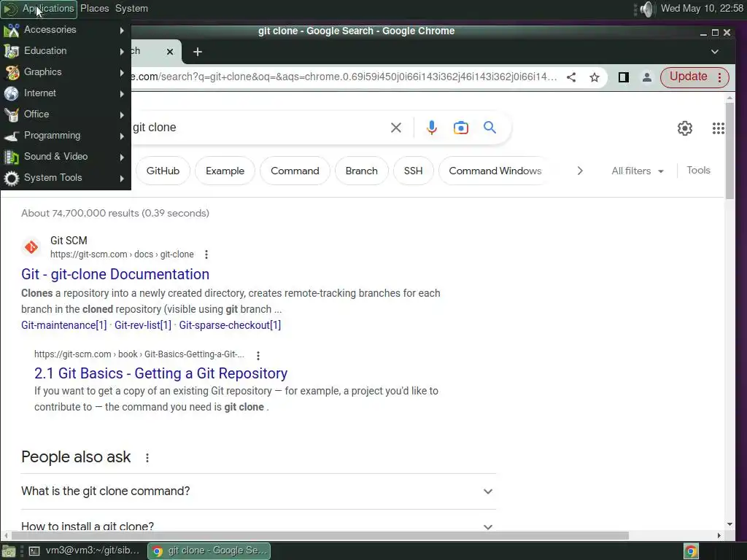Click the git clone search box
This screenshot has height=560, width=747.
258,128
